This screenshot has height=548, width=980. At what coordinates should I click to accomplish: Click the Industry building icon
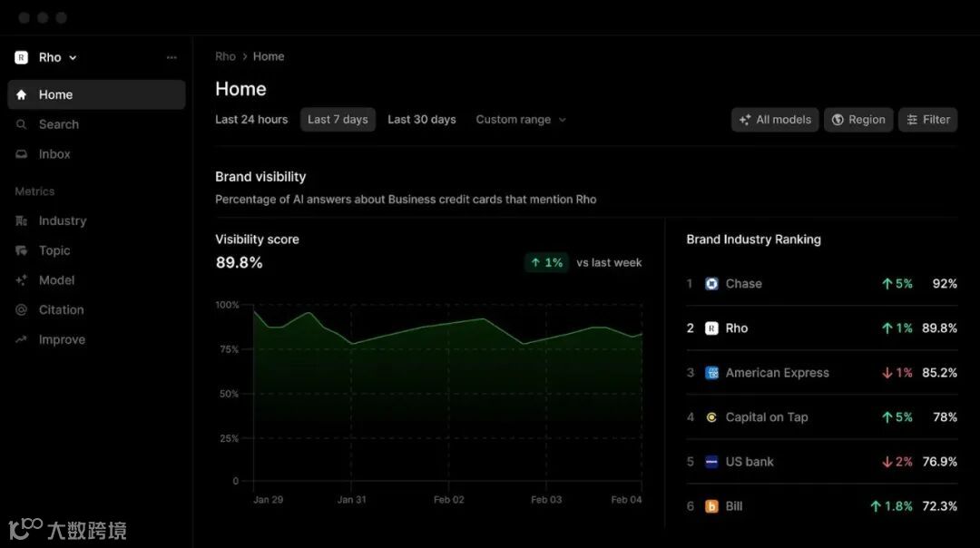[21, 220]
